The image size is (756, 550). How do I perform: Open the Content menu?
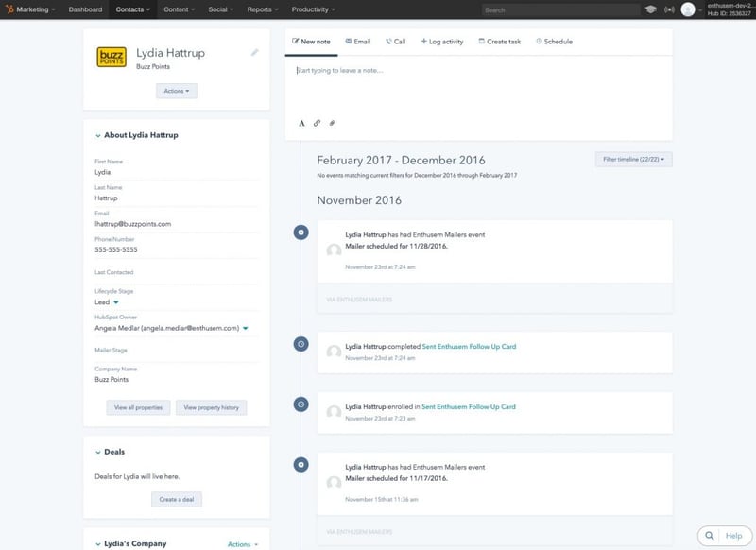(179, 9)
